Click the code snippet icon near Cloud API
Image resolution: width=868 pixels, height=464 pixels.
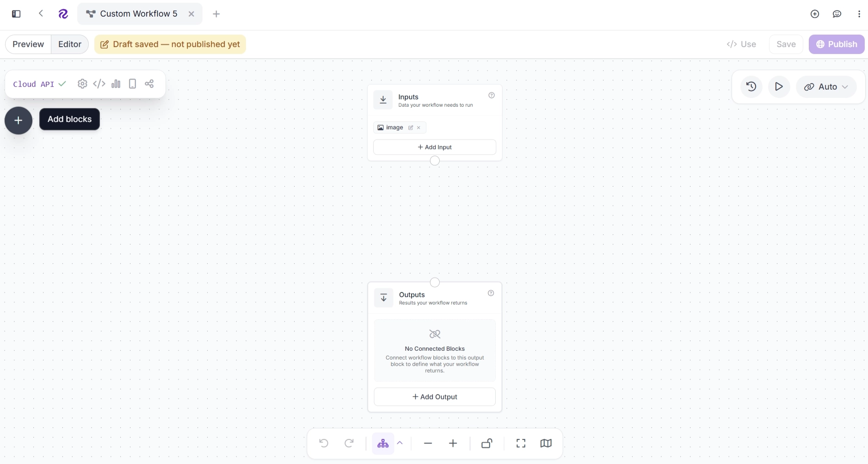99,84
